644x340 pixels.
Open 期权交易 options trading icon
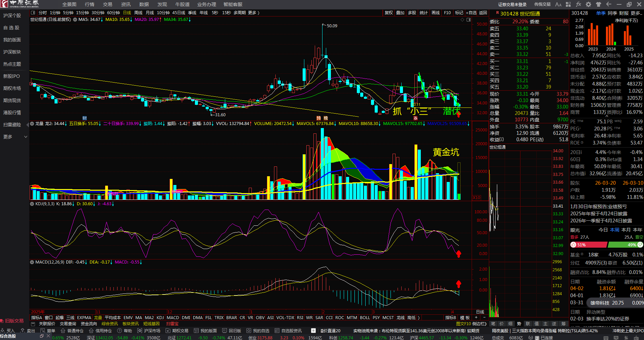point(168,331)
